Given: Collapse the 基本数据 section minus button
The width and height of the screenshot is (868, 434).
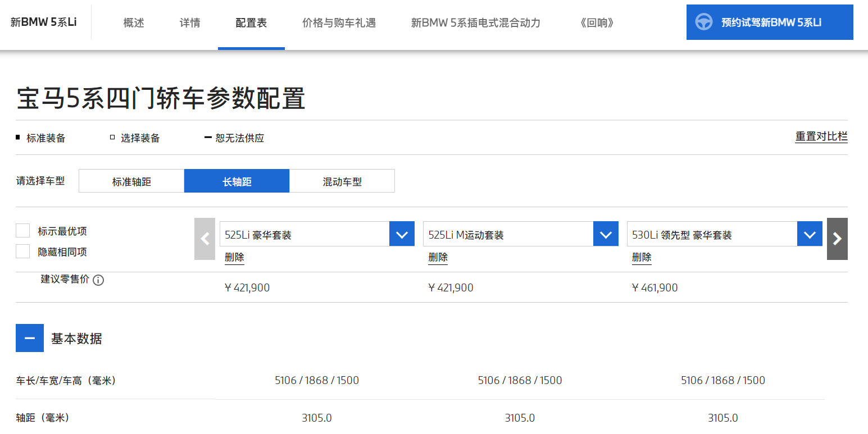Looking at the screenshot, I should tap(30, 339).
